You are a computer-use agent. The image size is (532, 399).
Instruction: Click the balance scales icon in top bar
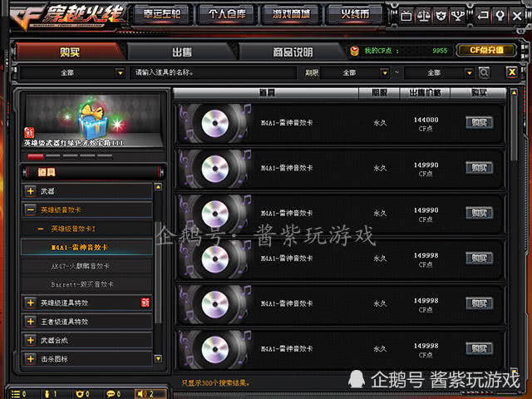point(423,16)
